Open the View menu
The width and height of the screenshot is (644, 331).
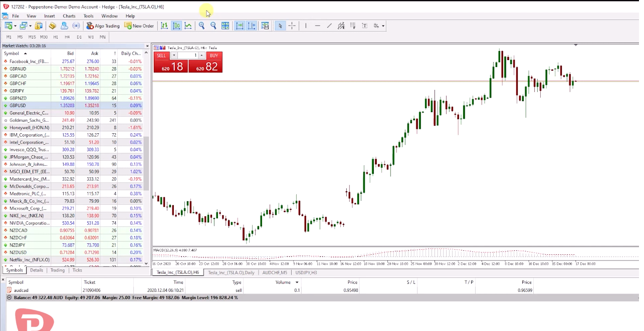pyautogui.click(x=31, y=16)
